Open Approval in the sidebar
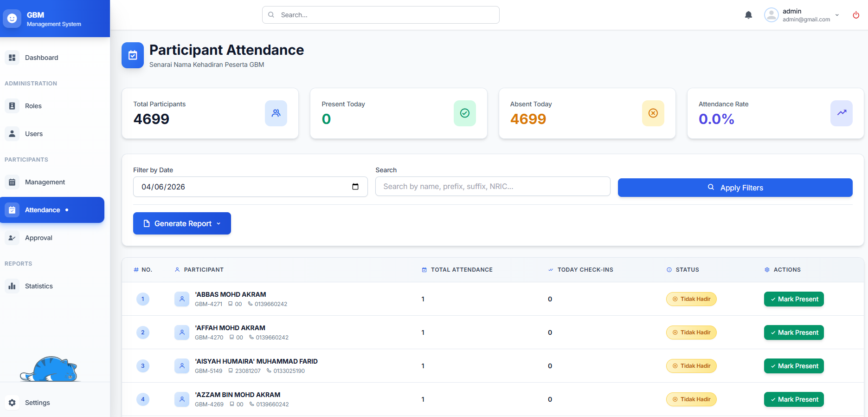The height and width of the screenshot is (417, 868). (x=52, y=238)
